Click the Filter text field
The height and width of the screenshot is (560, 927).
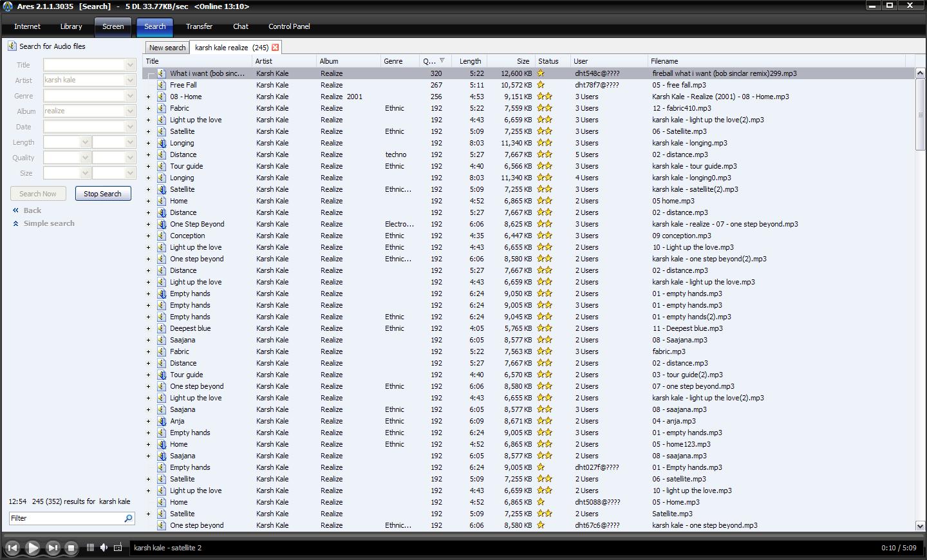tap(66, 518)
